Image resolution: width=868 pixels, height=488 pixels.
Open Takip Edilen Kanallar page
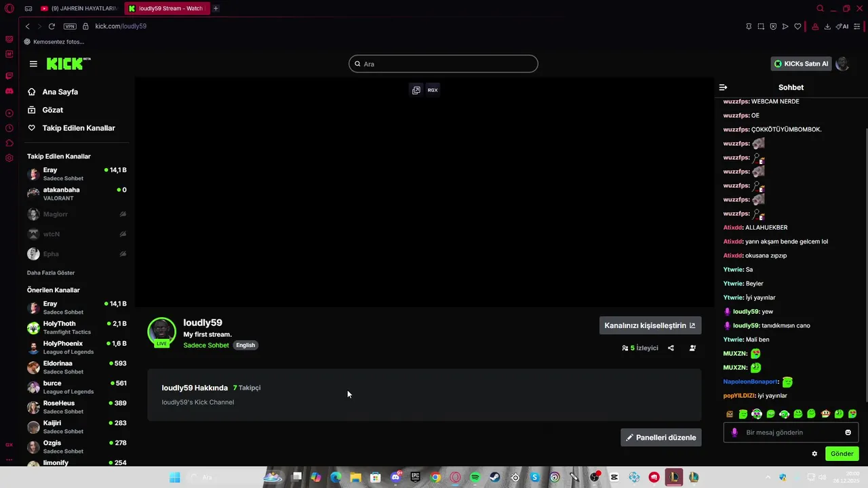pyautogui.click(x=79, y=128)
